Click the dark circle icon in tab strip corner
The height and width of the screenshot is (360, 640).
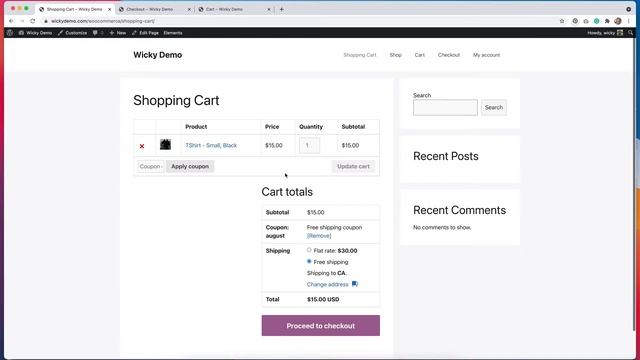(629, 9)
